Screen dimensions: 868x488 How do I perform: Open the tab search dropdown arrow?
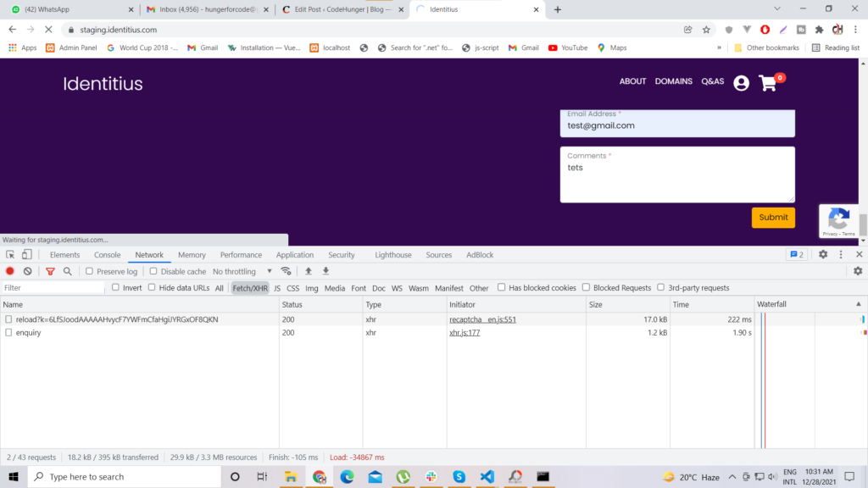click(x=777, y=8)
